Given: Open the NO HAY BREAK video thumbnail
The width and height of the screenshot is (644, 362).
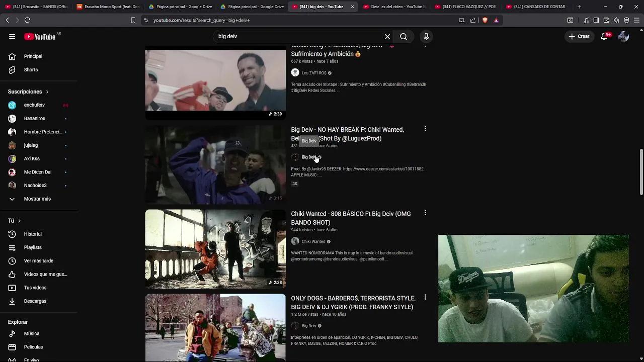Looking at the screenshot, I should point(215,164).
